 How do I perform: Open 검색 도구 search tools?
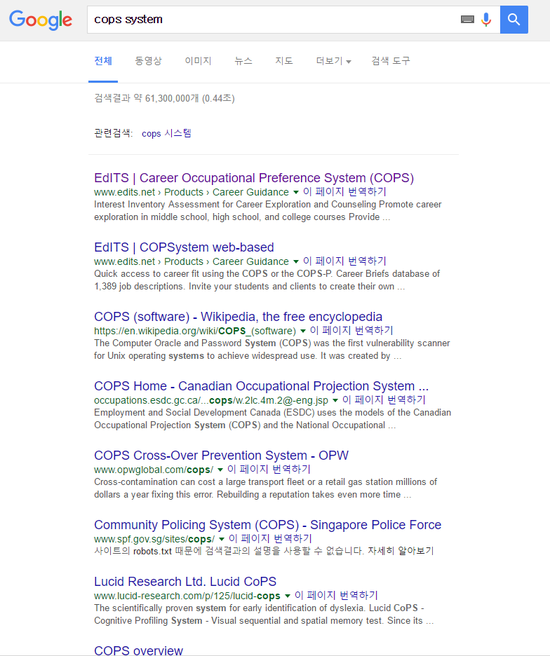pos(391,61)
